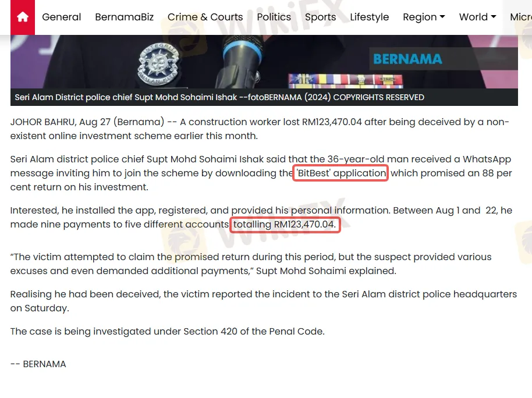The image size is (532, 398).
Task: Click the photo caption about Supt Mohd Sohaimi
Action: (x=219, y=97)
